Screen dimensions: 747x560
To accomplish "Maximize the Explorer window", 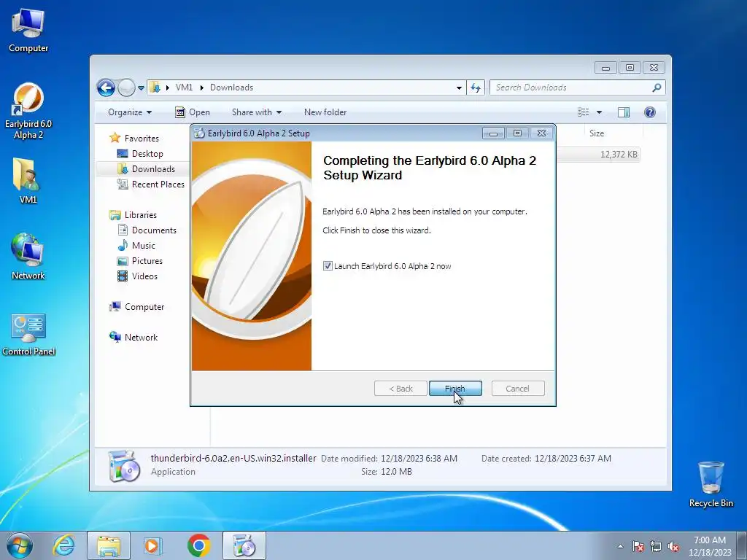I will point(630,68).
